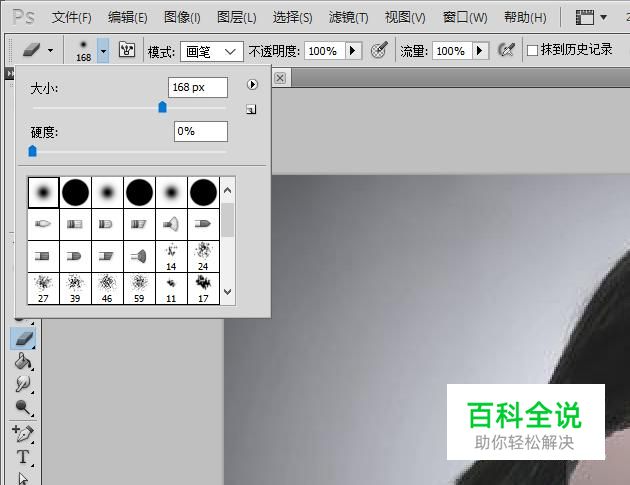Open the brush picker flyout menu arrow
This screenshot has height=485, width=630.
click(253, 86)
